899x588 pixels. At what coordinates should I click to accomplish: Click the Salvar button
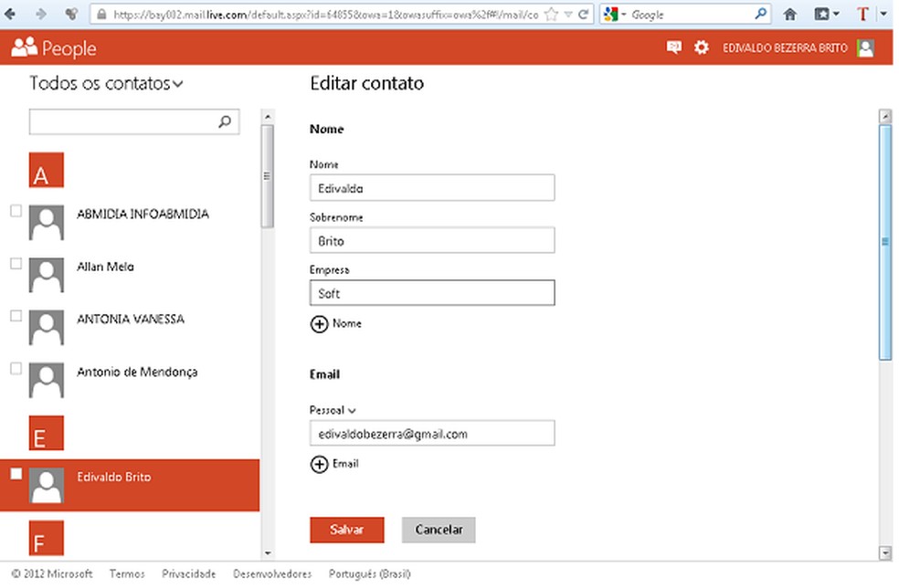click(x=347, y=530)
